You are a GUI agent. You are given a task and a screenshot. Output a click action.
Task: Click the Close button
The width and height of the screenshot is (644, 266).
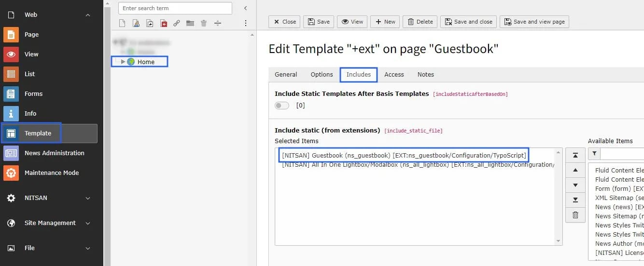pos(284,22)
